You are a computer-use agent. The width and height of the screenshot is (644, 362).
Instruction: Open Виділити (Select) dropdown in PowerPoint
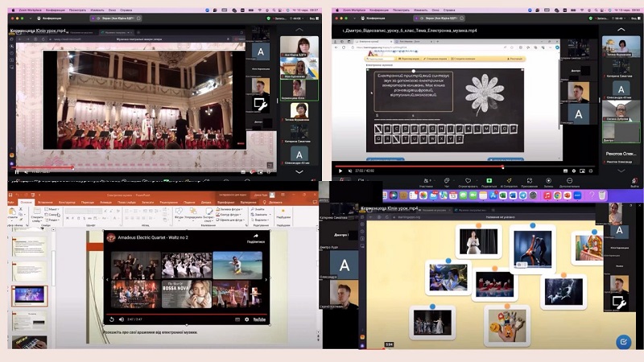(258, 220)
